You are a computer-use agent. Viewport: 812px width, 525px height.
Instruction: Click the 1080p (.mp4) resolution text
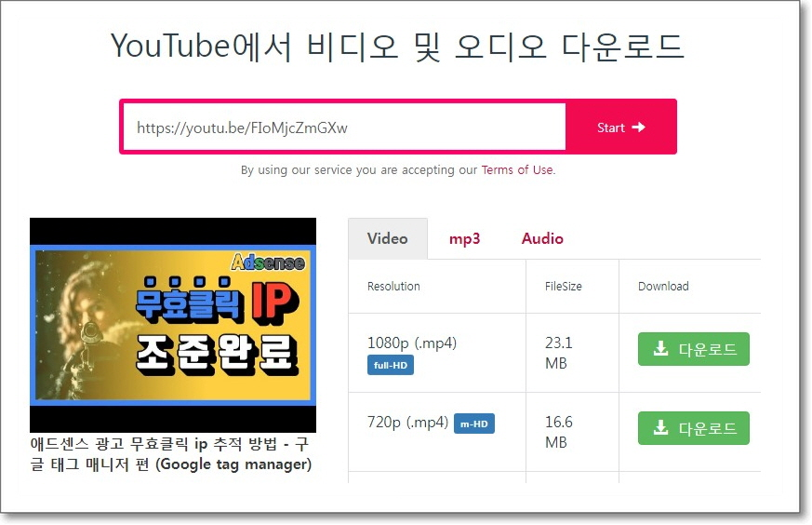coord(412,343)
